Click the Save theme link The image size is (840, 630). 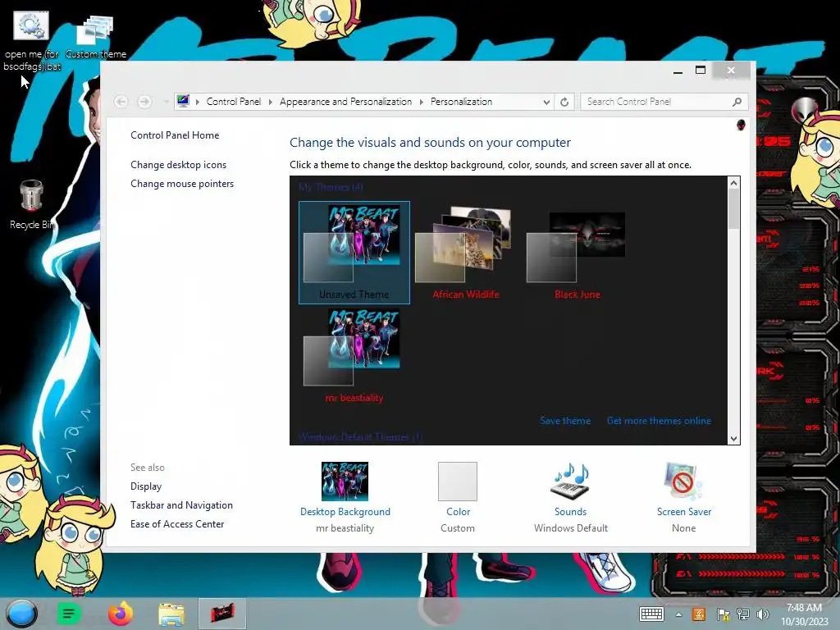click(x=565, y=421)
